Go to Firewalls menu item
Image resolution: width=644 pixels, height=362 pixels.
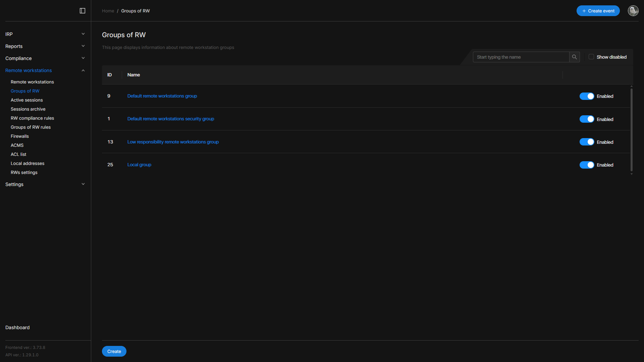(x=20, y=136)
